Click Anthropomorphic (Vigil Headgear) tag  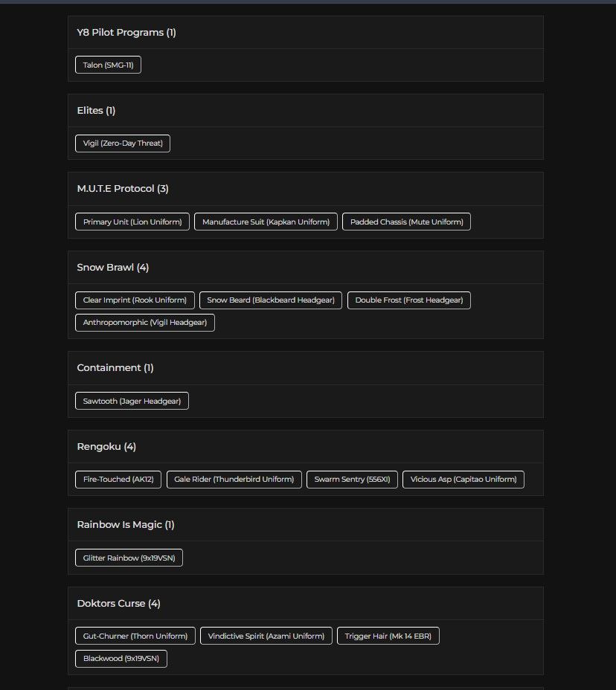(145, 323)
